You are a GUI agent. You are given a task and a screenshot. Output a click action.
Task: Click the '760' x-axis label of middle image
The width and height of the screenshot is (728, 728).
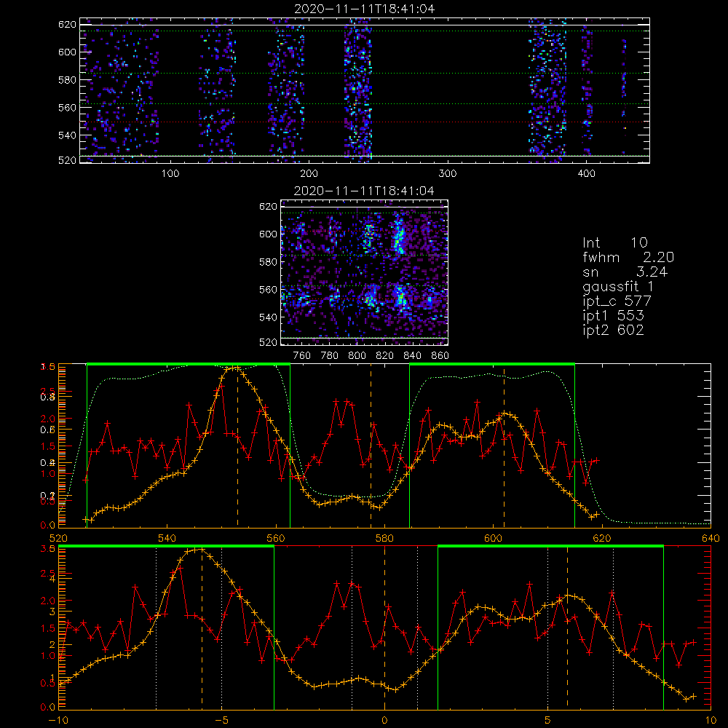pos(302,356)
